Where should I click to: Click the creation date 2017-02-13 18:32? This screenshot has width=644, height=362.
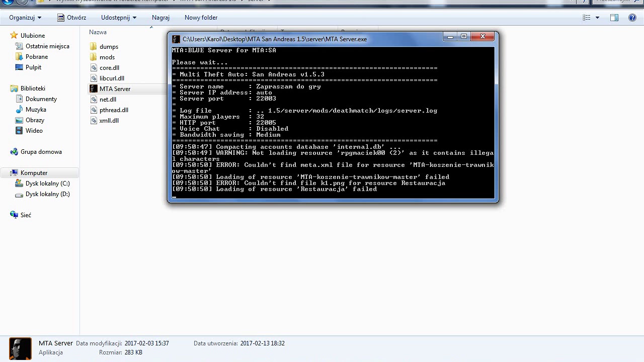coord(263,343)
